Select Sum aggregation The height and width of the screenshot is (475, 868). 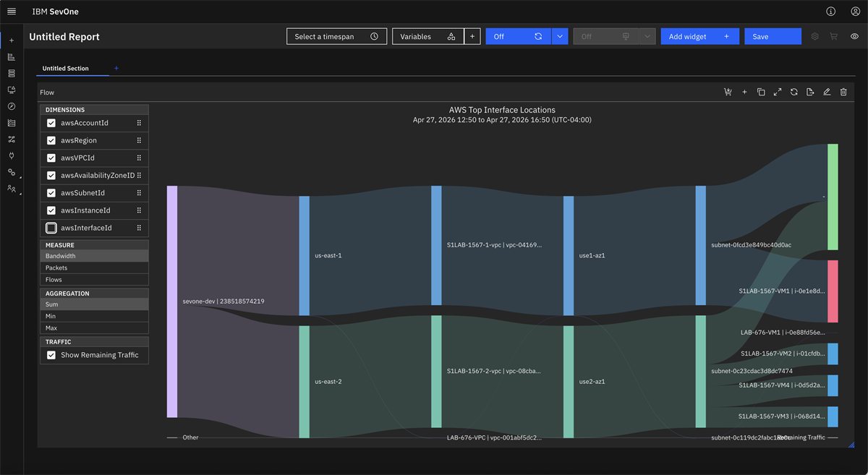point(94,304)
